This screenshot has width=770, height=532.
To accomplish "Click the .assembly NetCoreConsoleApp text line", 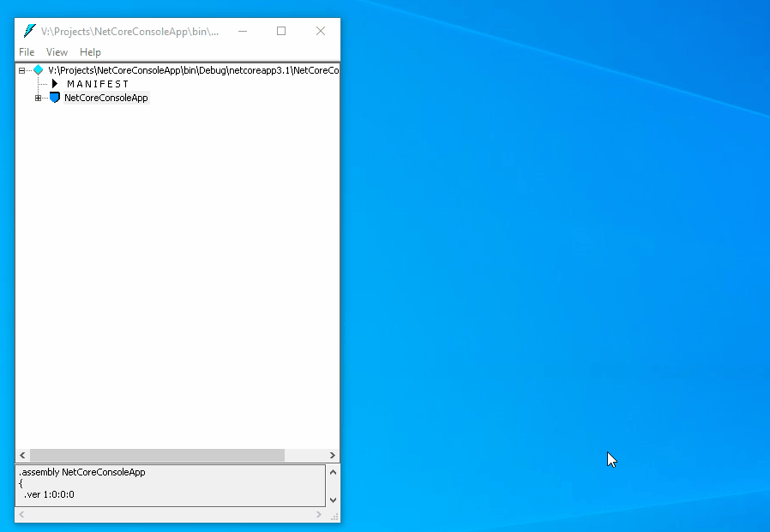I will click(x=82, y=472).
